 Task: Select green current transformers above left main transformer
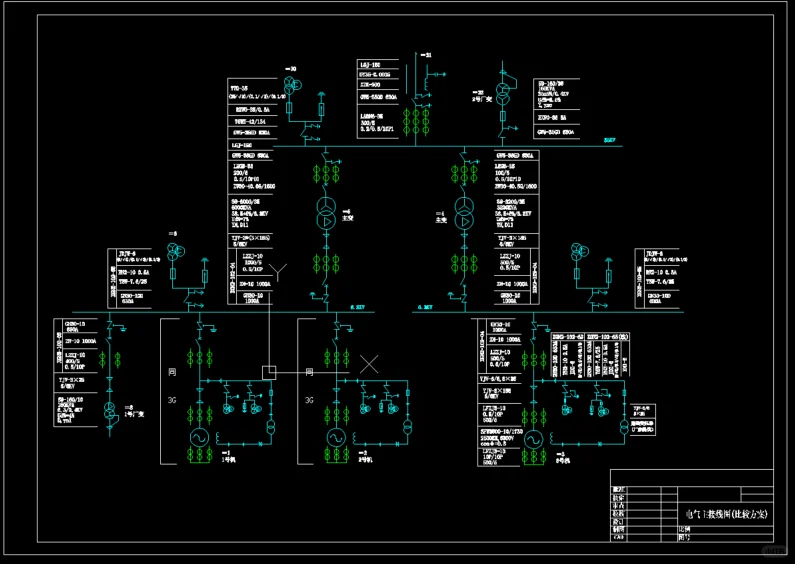(326, 173)
